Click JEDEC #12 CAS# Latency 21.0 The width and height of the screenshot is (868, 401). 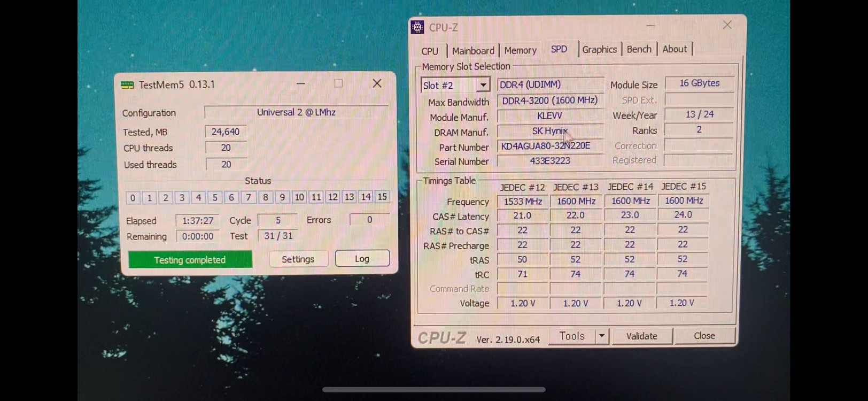click(522, 215)
